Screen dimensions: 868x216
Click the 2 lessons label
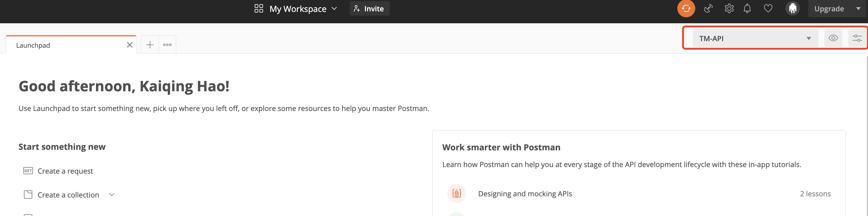[x=815, y=194]
